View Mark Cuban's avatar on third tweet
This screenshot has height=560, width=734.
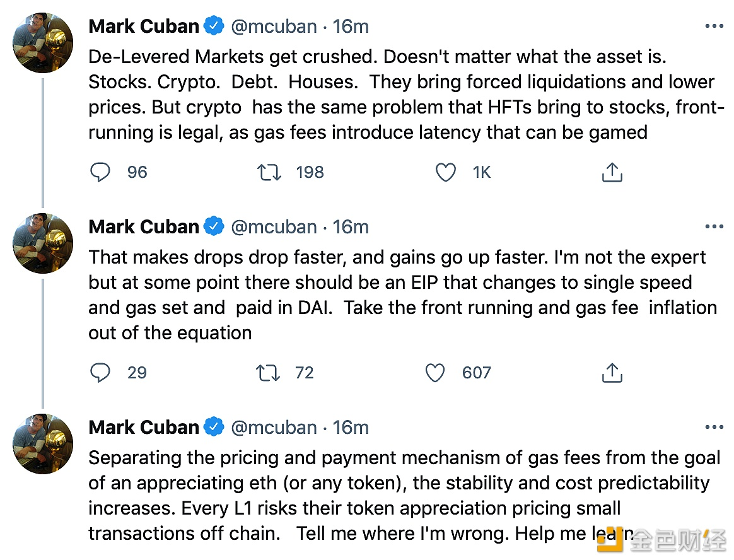(43, 444)
